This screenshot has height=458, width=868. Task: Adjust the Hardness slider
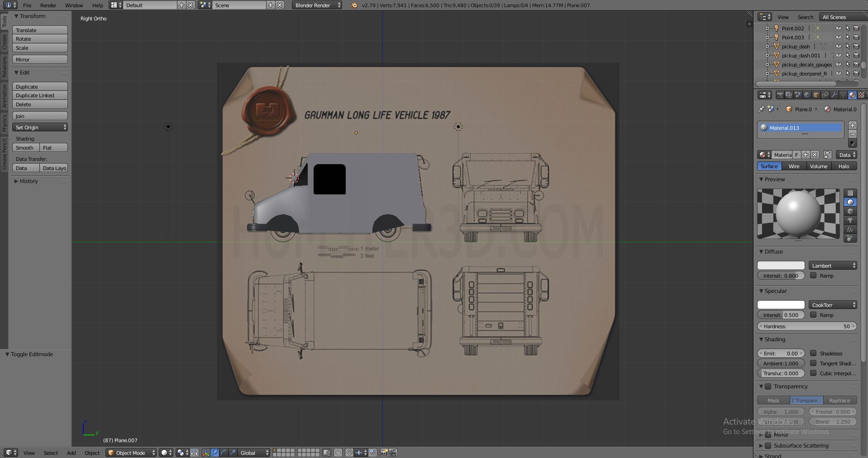tap(807, 326)
